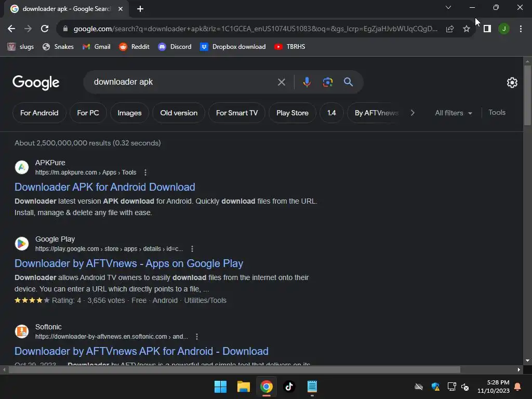Reload the current page
The image size is (532, 399).
pos(45,29)
